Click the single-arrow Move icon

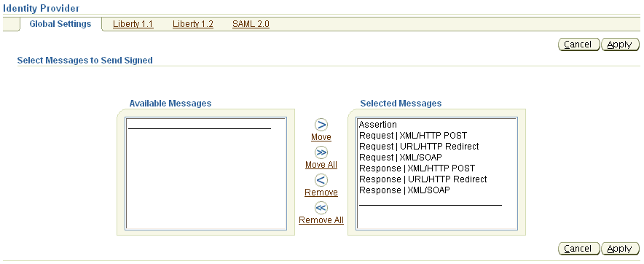pyautogui.click(x=321, y=125)
